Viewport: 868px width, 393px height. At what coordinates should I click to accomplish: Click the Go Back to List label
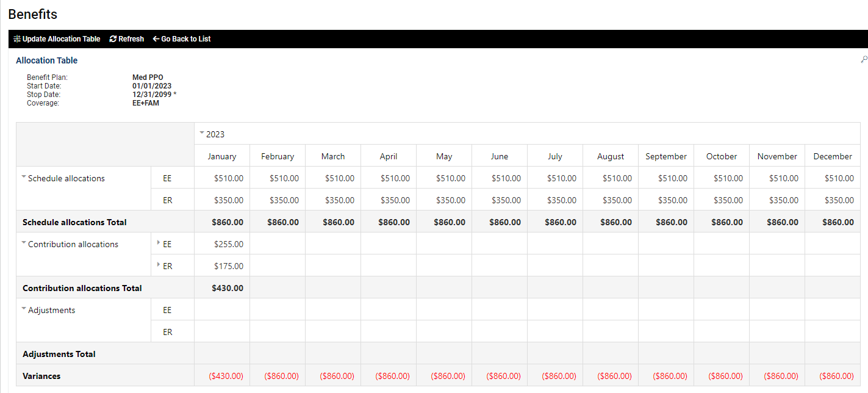(x=186, y=39)
